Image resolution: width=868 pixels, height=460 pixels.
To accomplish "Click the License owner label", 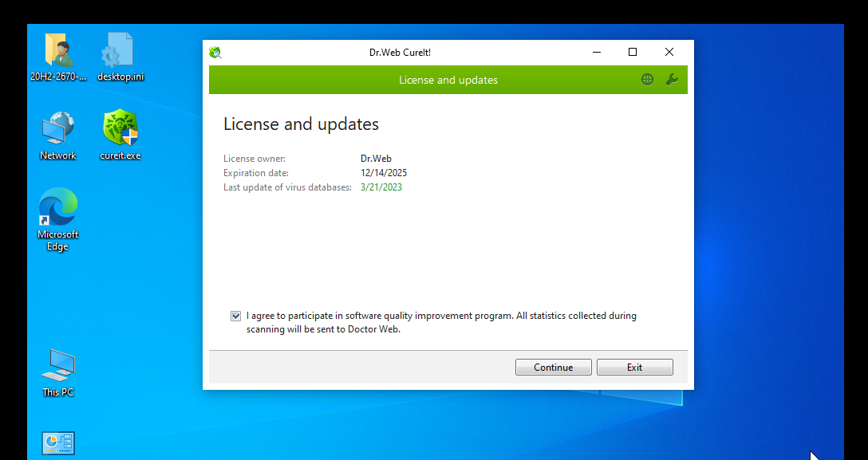I will click(x=254, y=159).
